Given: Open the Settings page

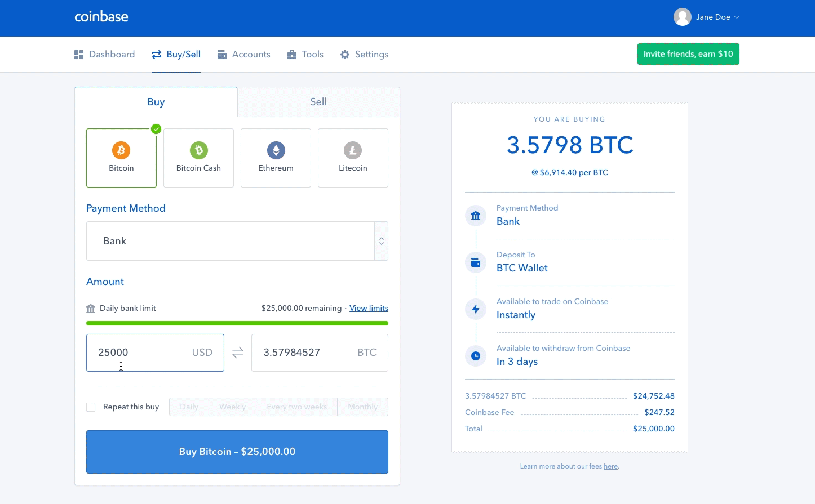Looking at the screenshot, I should point(365,55).
